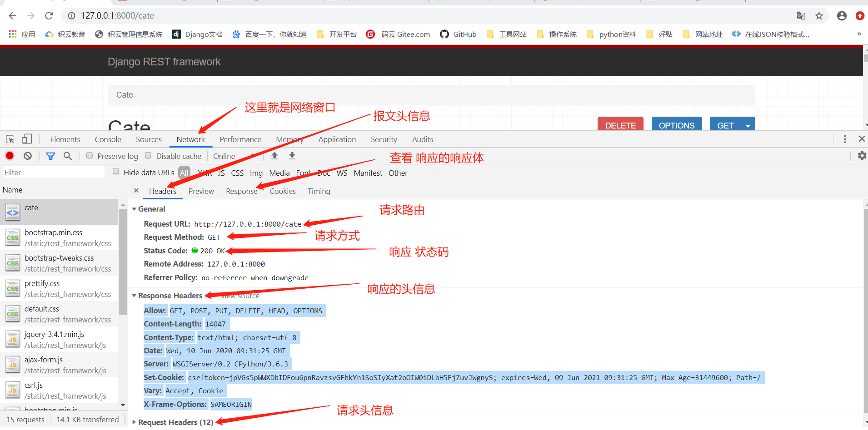The height and width of the screenshot is (430, 868).
Task: Switch to the Console tab in DevTools
Action: click(x=107, y=139)
